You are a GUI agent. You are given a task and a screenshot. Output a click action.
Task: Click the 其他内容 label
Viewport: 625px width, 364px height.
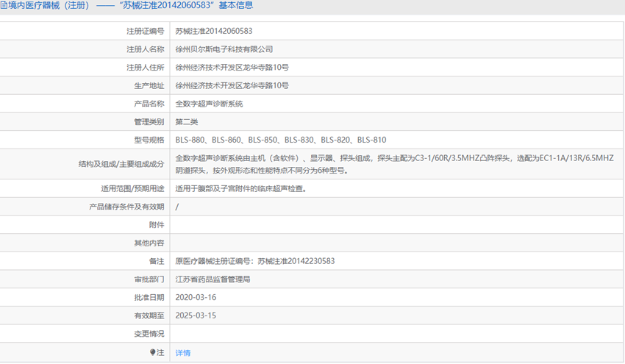click(149, 243)
